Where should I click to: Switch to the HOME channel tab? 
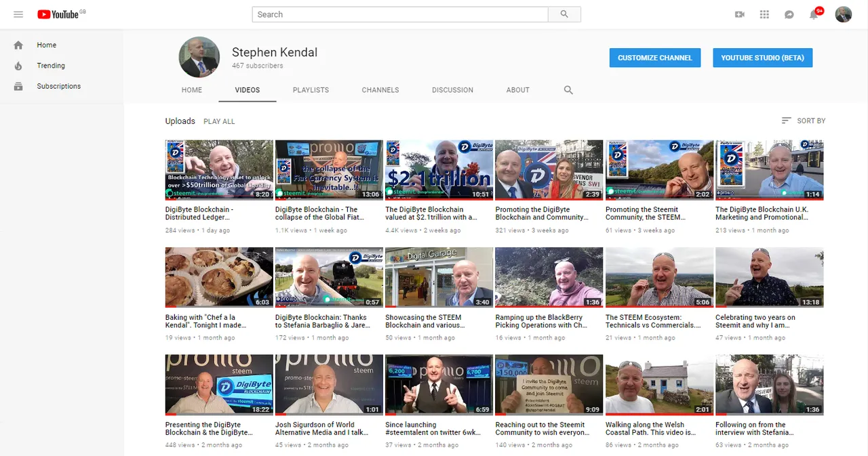(192, 90)
